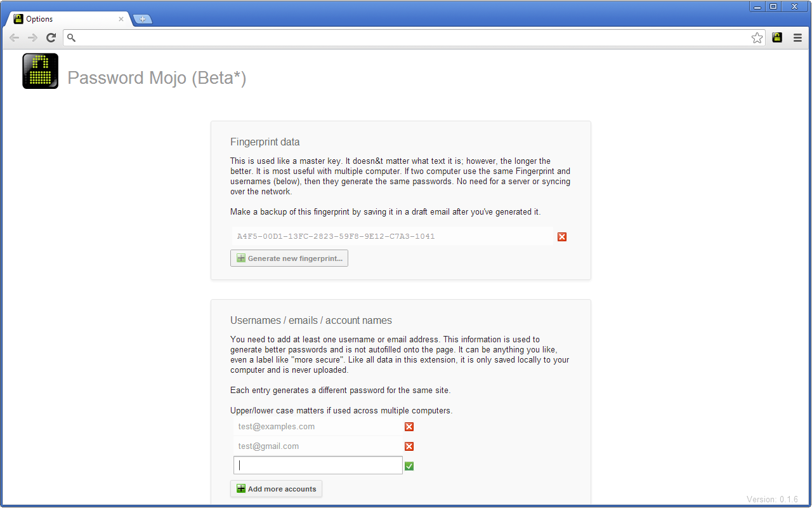Delete the fingerprint with the red X
812x508 pixels.
coord(562,237)
